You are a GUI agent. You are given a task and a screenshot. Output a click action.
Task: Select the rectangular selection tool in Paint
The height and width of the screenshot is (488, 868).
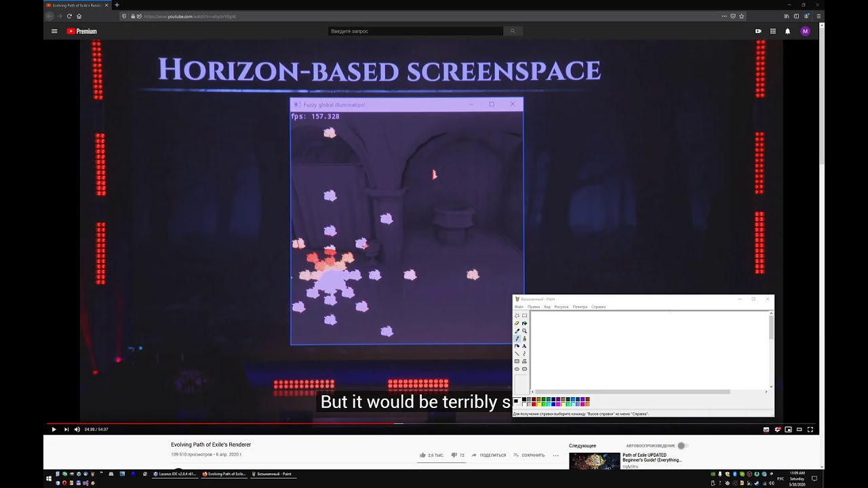point(524,315)
